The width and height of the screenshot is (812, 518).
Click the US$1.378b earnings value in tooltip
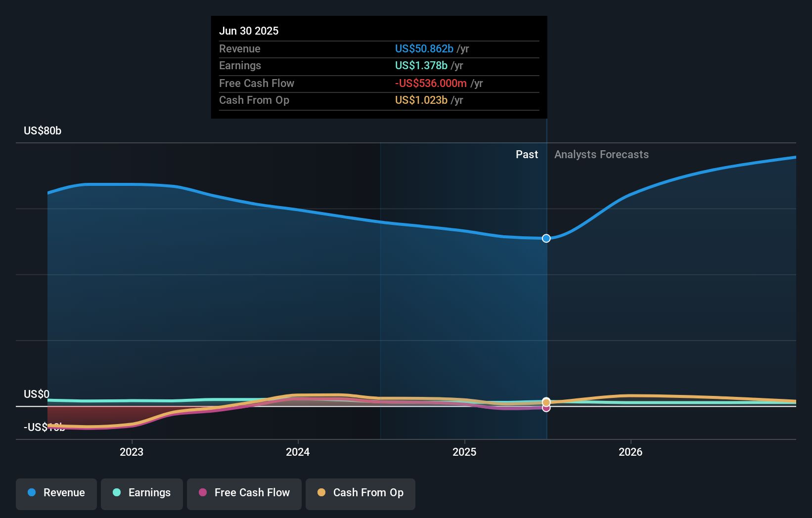pos(421,66)
